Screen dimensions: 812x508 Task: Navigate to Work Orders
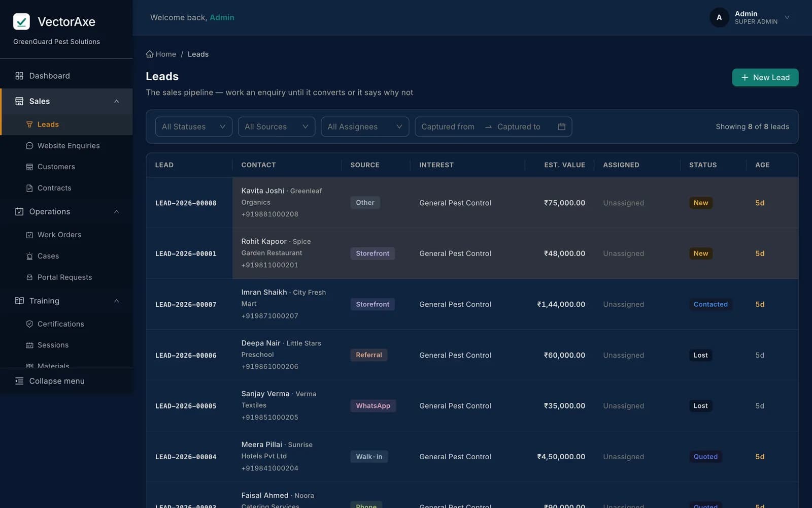point(66,235)
